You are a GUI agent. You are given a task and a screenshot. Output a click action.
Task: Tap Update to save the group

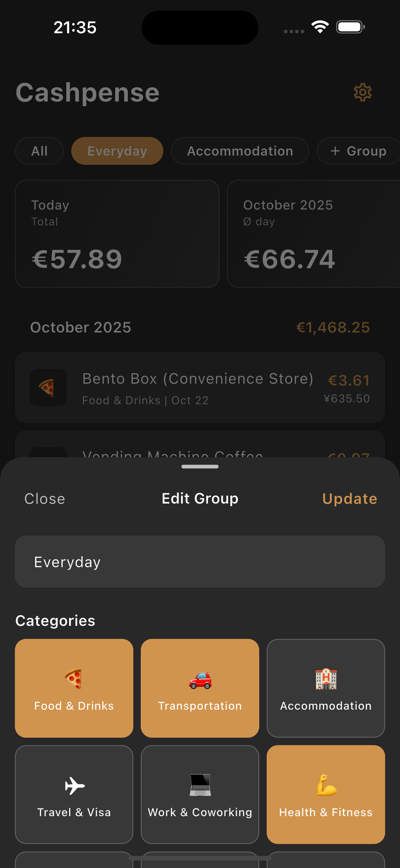click(349, 499)
